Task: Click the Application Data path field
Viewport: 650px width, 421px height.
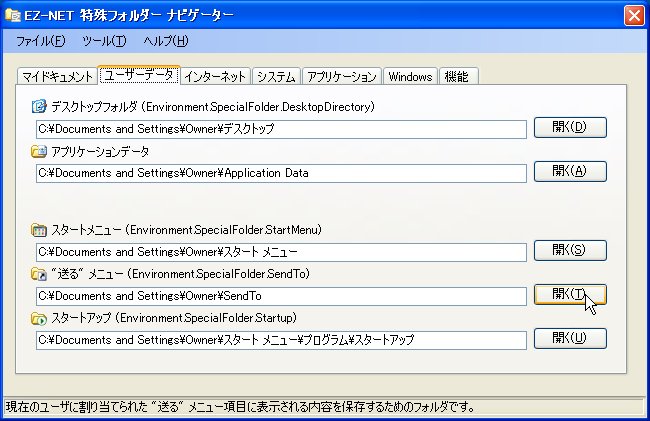Action: 281,173
